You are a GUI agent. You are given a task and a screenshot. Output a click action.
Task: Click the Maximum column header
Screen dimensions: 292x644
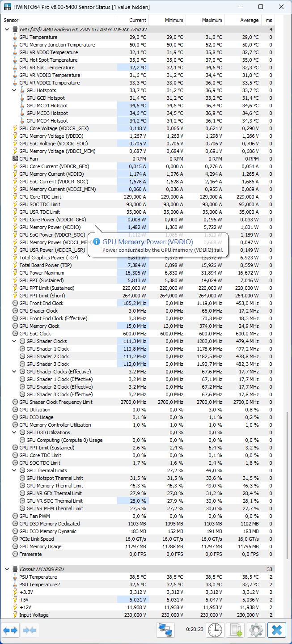(x=205, y=20)
